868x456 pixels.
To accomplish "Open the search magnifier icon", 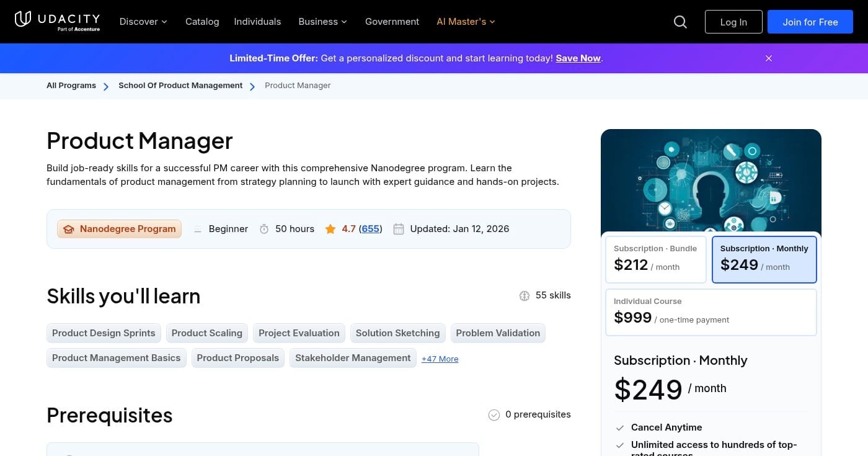I will click(680, 22).
